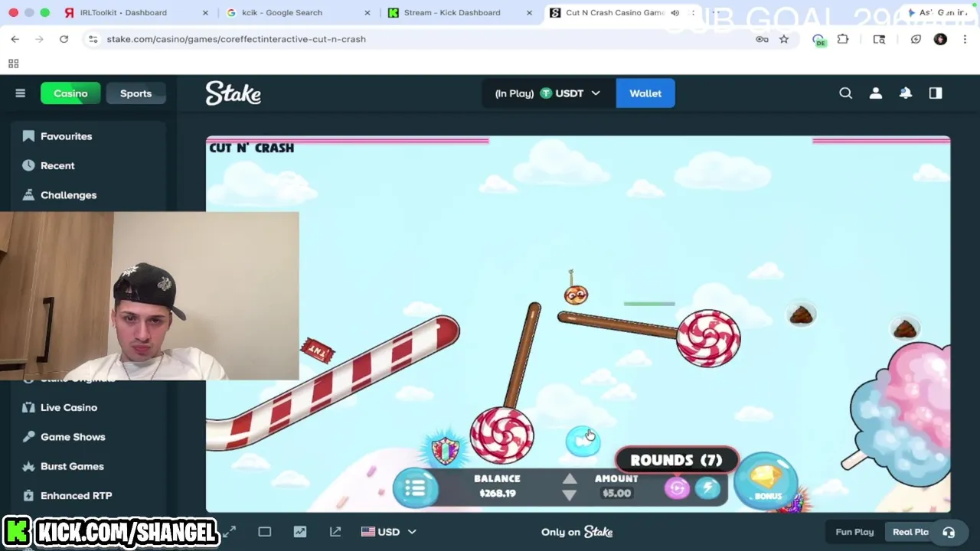Decrease the bet amount with down arrow
Viewport: 980px width, 551px height.
570,495
